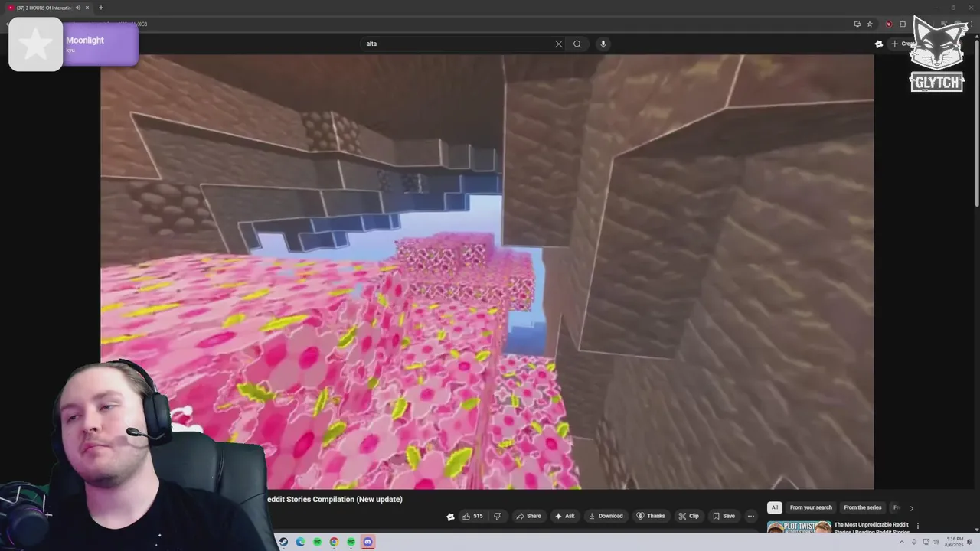Open system tray volume icon
This screenshot has width=980, height=551.
[935, 542]
